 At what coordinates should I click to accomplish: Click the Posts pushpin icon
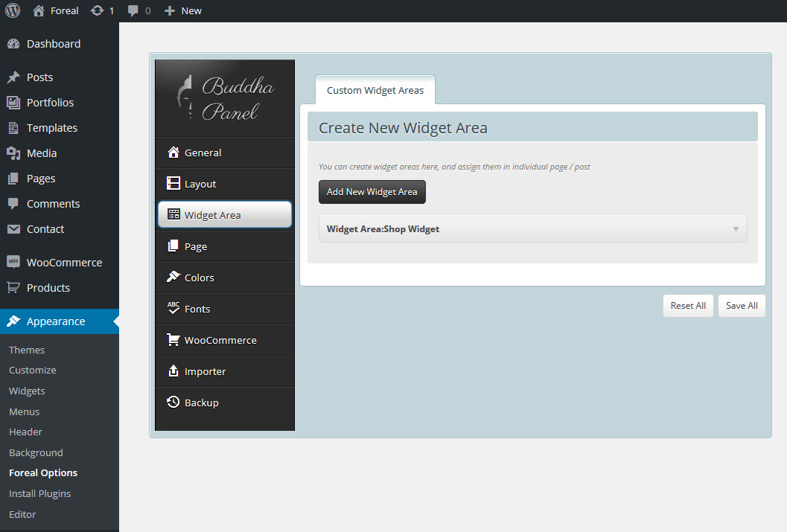13,77
